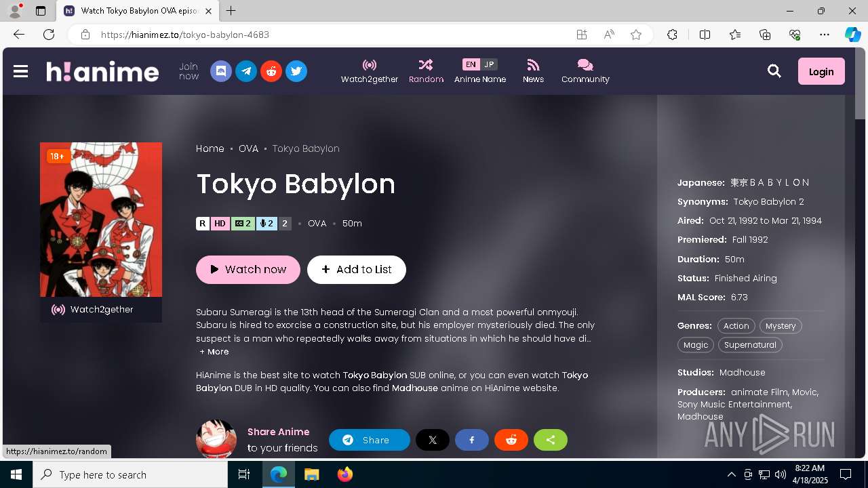The image size is (868, 488).
Task: Click the Tokyo Babylon poster image
Action: click(101, 220)
